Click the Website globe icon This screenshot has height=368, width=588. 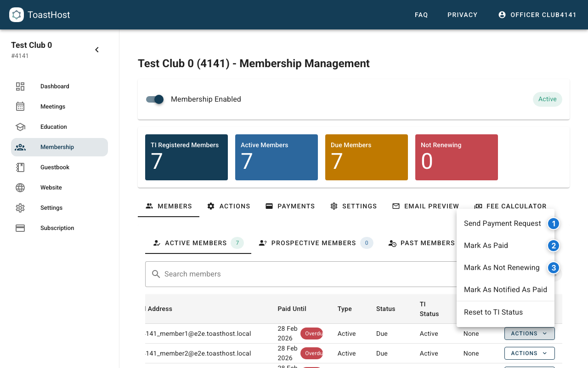[20, 187]
